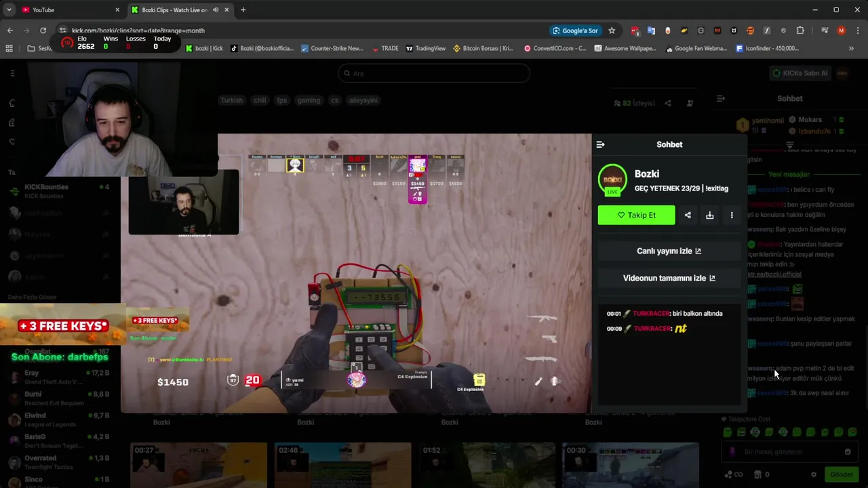This screenshot has height=488, width=868.
Task: Click the clip video player area
Action: (356, 273)
